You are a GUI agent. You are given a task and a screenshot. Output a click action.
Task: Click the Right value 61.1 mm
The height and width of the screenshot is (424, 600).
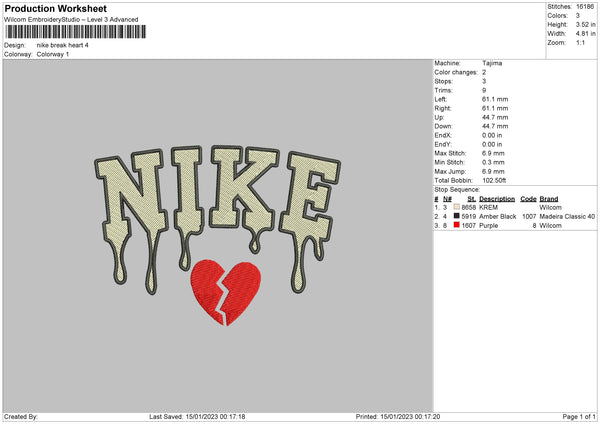coord(495,108)
